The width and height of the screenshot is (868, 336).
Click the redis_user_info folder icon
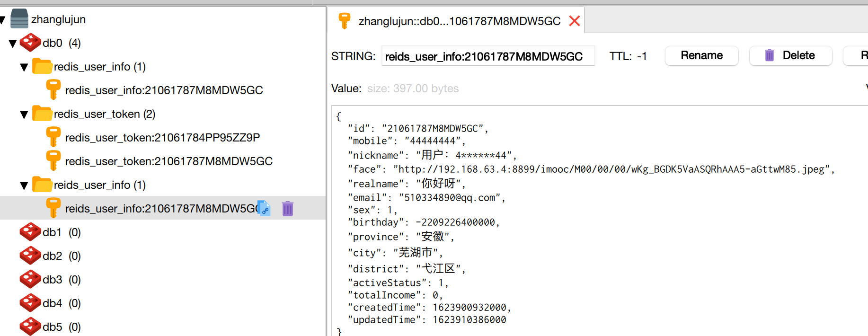(42, 66)
